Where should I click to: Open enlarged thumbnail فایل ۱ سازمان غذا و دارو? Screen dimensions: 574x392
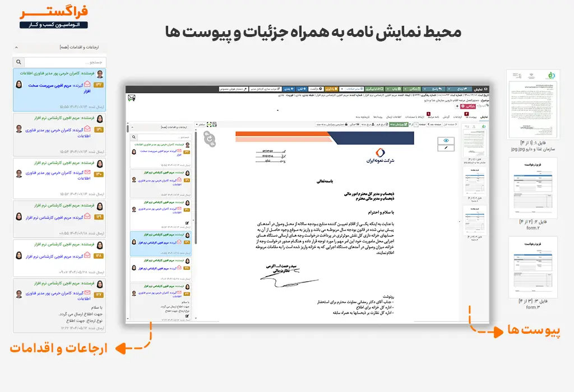[533, 104]
